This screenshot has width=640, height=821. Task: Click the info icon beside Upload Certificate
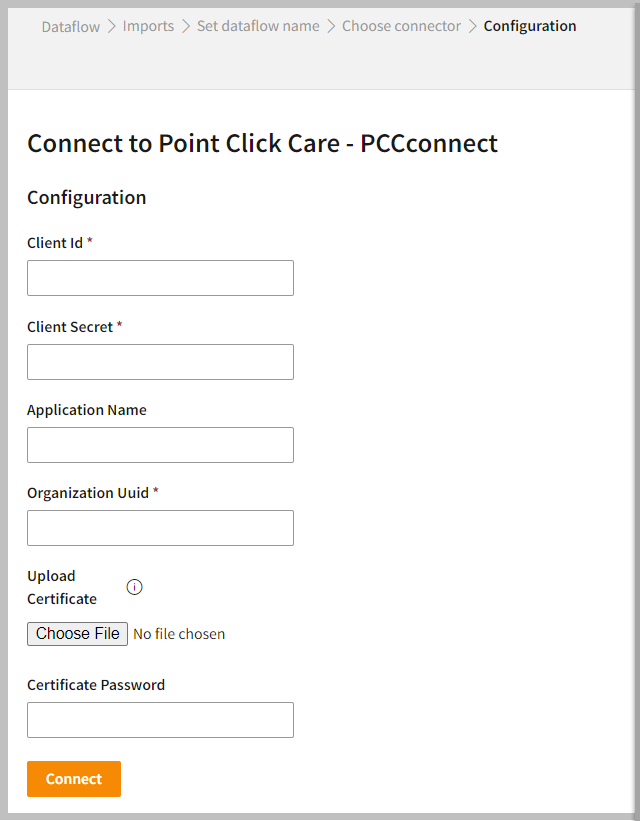pos(135,587)
